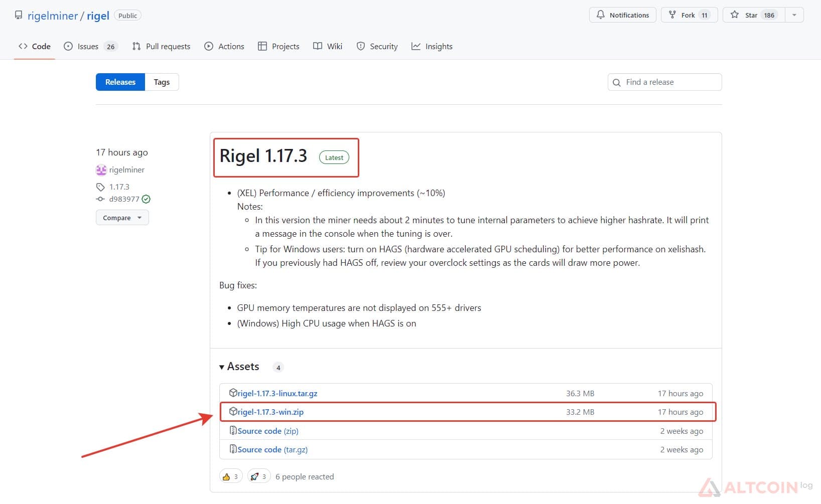Select the Releases button

click(x=120, y=82)
